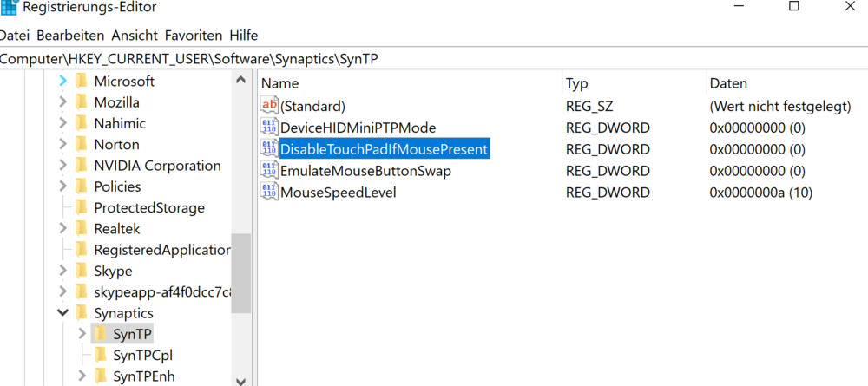Screen dimensions: 868x386
Task: Click the DeviceHIDMiniPTPMode DWORD icon
Action: click(x=269, y=128)
